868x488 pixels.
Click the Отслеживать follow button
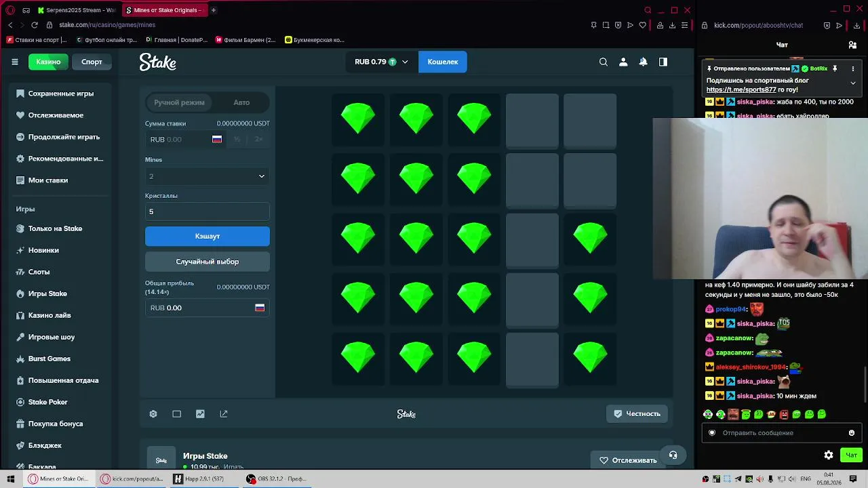point(628,460)
